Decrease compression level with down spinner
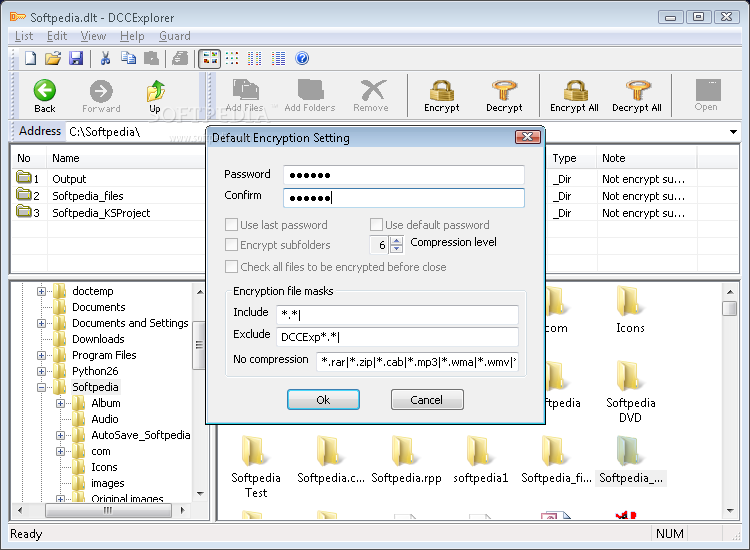The image size is (750, 550). (396, 249)
